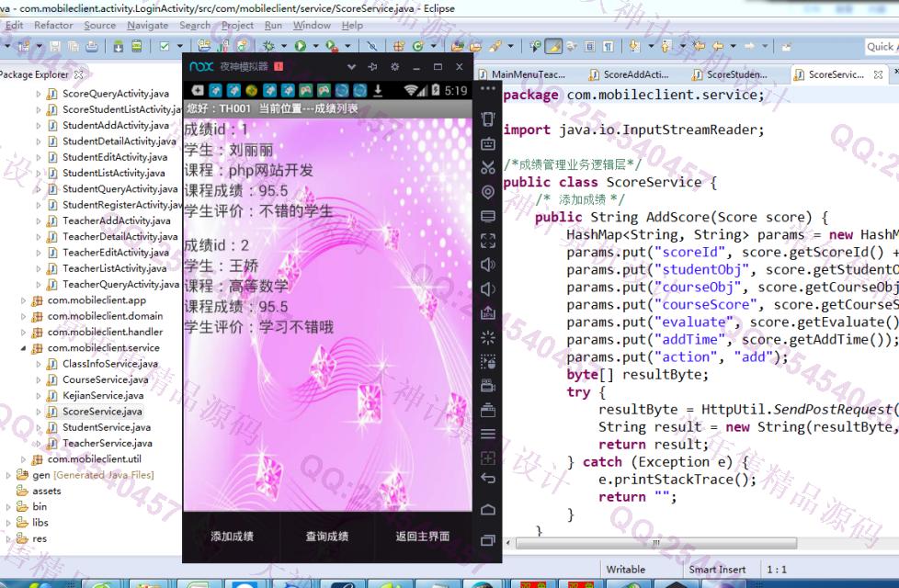This screenshot has width=899, height=588.
Task: Open the Project menu
Action: point(237,25)
